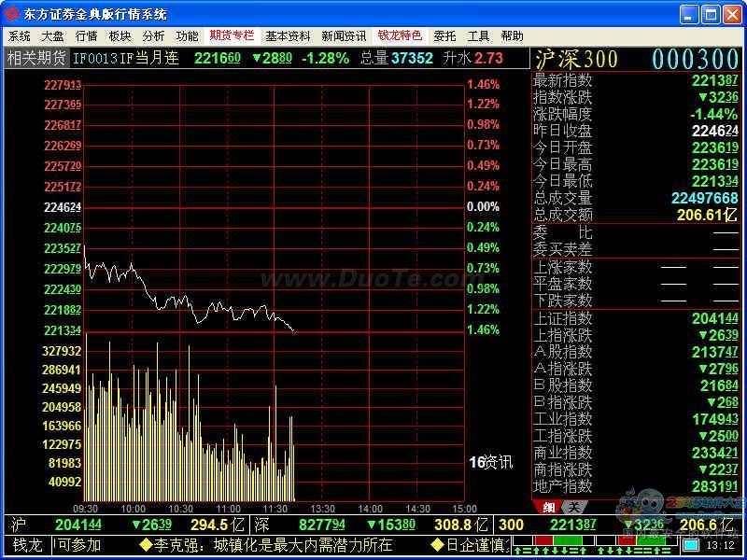Screen dimensions: 747x560
Task: Open the 李克强：城镇化是最大内需潜力所在 headline
Action: tap(266, 544)
